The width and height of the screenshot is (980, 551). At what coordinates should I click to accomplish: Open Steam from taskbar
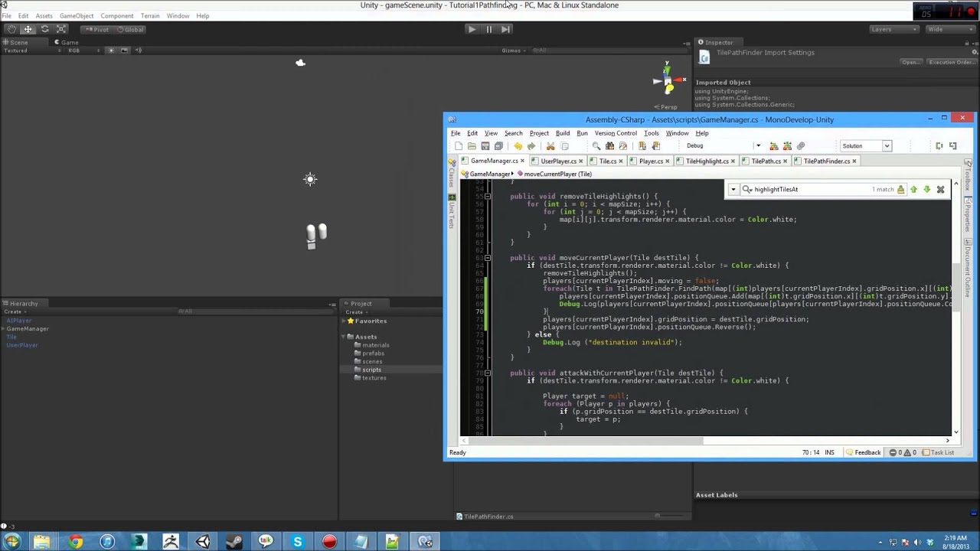(234, 542)
